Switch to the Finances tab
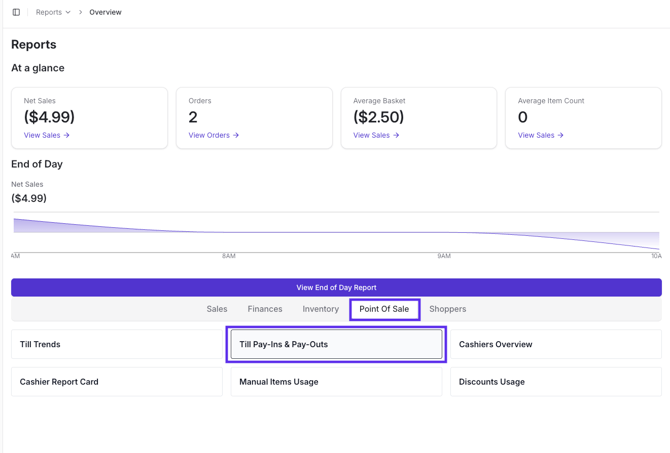 (265, 309)
